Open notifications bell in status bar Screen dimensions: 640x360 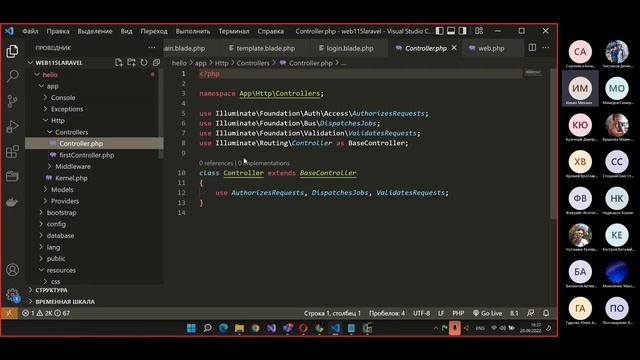point(546,313)
